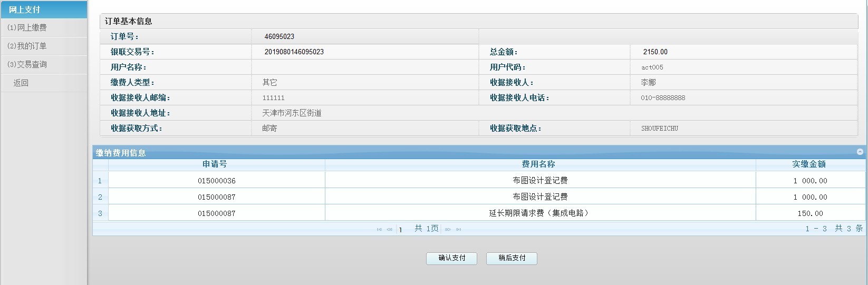The width and height of the screenshot is (868, 285).
Task: Click the previous page pager icon
Action: point(390,229)
